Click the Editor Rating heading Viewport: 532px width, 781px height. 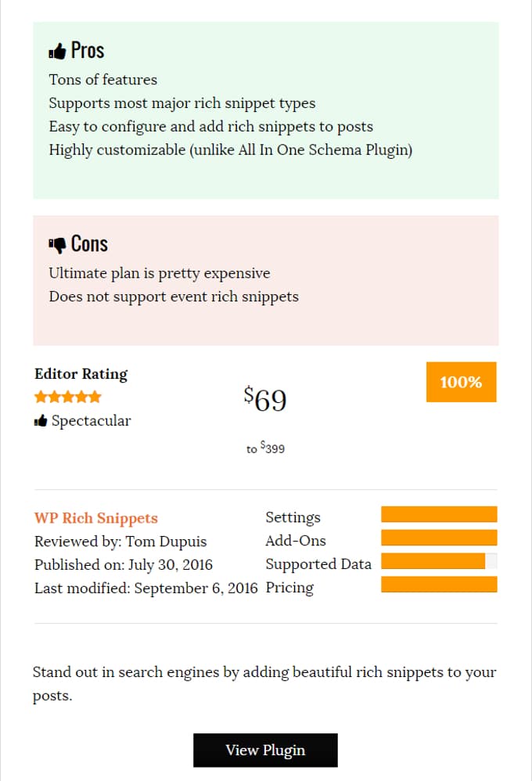click(x=81, y=374)
